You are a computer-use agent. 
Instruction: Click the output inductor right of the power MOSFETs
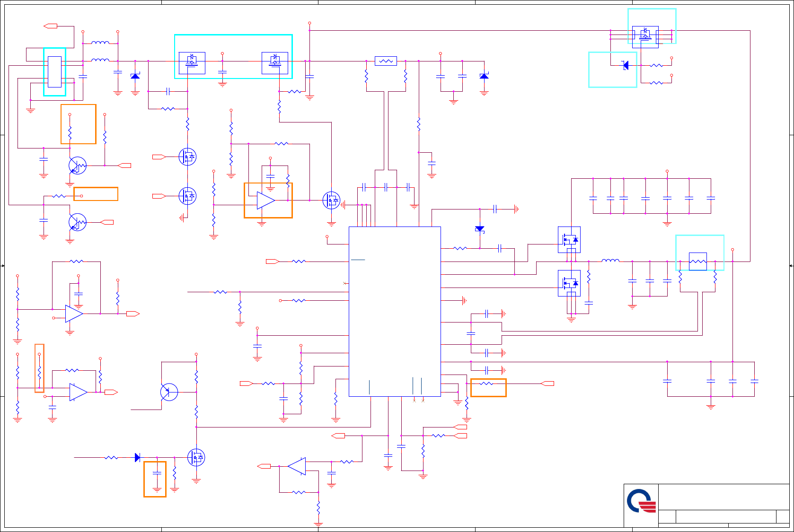[x=610, y=260]
